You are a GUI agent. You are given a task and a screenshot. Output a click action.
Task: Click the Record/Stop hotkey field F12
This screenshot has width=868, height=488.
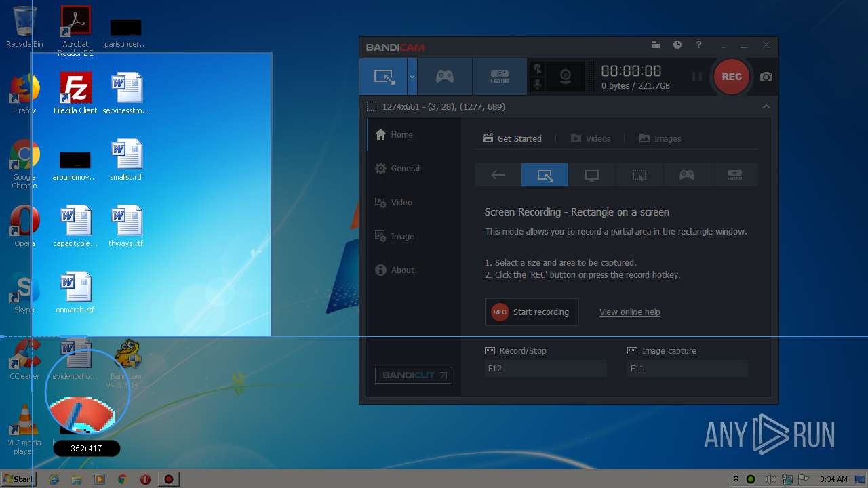(546, 369)
